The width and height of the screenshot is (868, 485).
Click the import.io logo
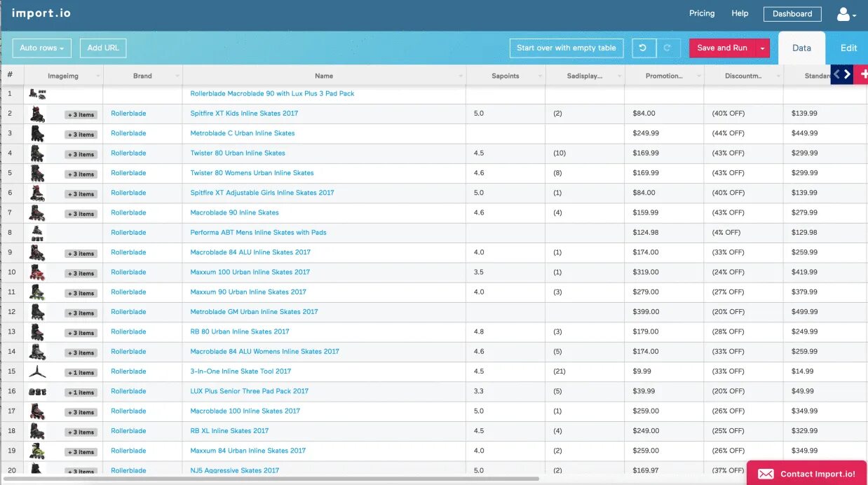click(x=41, y=13)
